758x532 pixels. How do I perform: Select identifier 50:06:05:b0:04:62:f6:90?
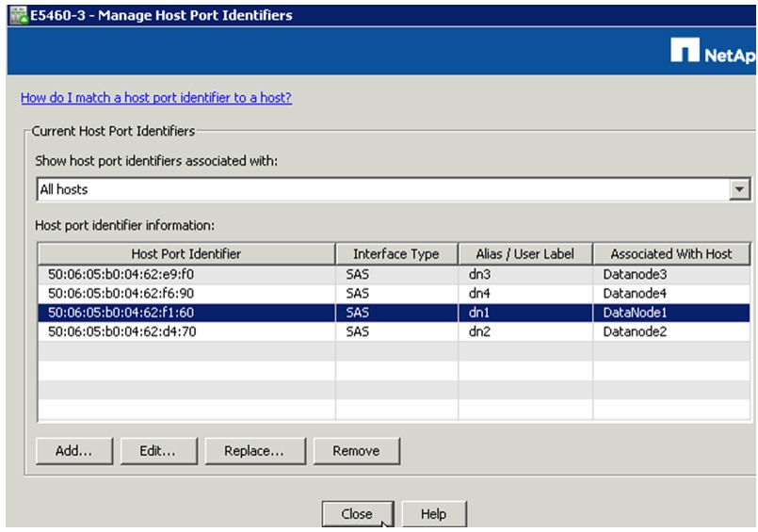pos(121,293)
